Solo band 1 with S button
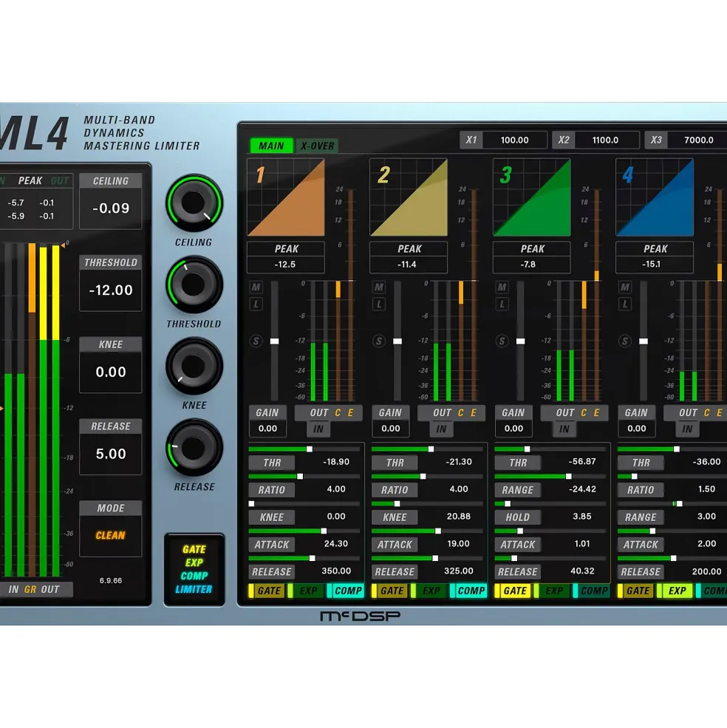 click(x=256, y=341)
